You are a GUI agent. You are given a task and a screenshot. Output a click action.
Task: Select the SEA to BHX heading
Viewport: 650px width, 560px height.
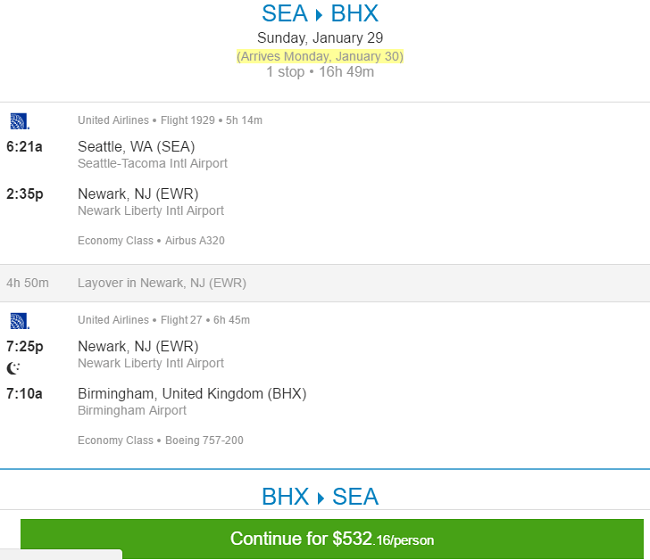click(320, 14)
